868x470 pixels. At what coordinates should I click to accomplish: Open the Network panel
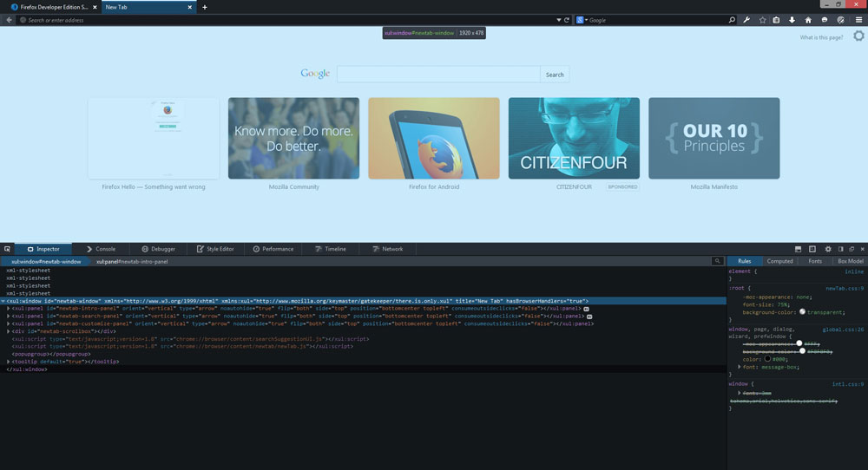click(388, 249)
